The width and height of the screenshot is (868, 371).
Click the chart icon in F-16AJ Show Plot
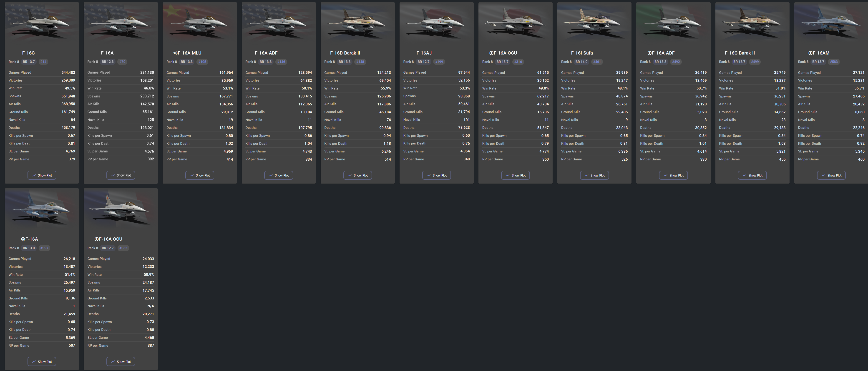(x=429, y=175)
